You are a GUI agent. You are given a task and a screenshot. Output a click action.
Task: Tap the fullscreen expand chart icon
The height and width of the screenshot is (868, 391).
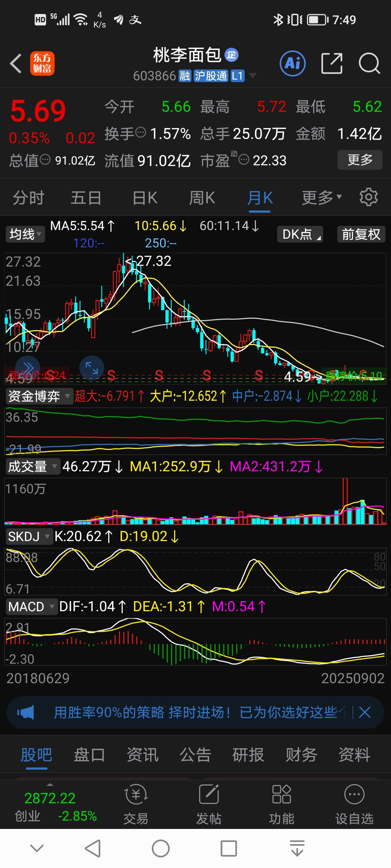(x=92, y=368)
